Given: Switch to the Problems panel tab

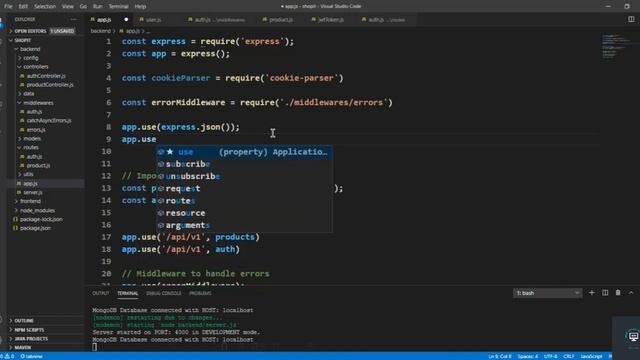Looking at the screenshot, I should coord(200,293).
